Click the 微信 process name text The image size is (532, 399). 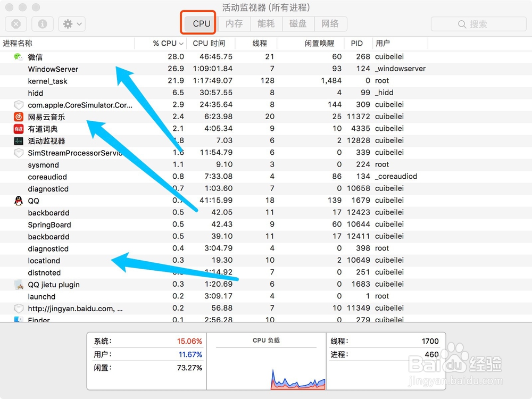tap(35, 57)
